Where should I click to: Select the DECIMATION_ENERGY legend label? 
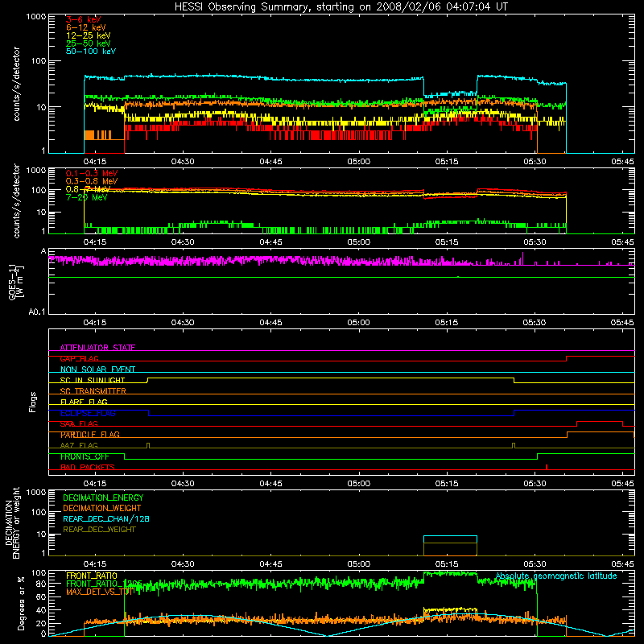pyautogui.click(x=103, y=497)
